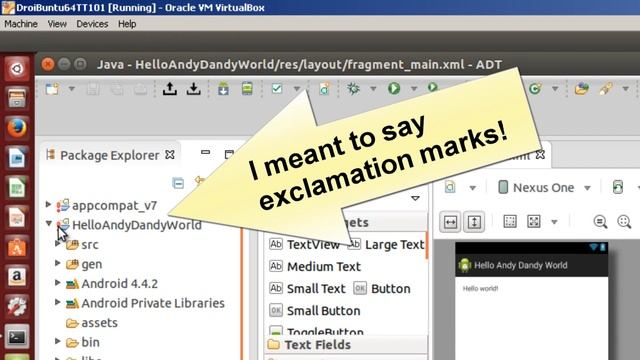Open the Run dropdown arrow
Image resolution: width=640 pixels, height=360 pixels.
click(x=414, y=89)
